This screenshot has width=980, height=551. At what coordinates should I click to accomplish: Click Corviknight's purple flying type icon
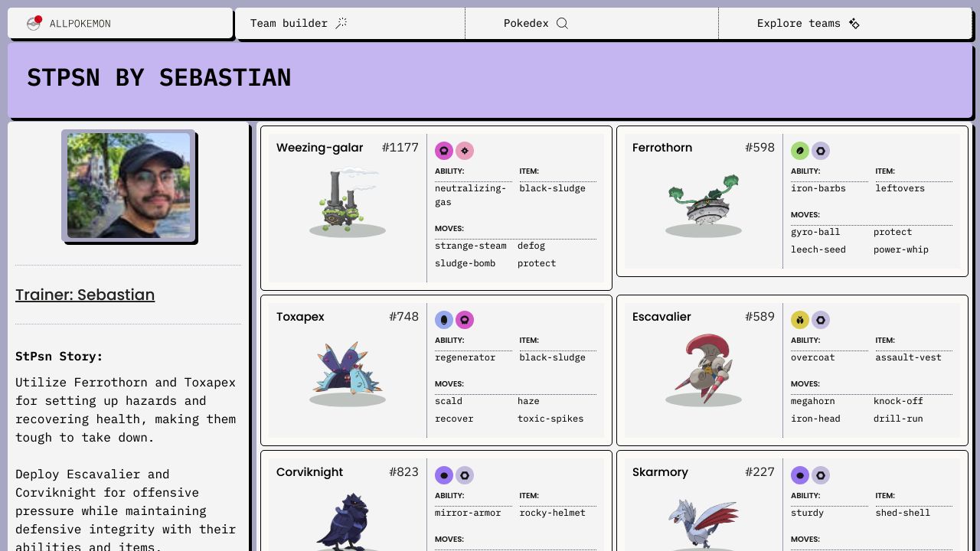(444, 475)
